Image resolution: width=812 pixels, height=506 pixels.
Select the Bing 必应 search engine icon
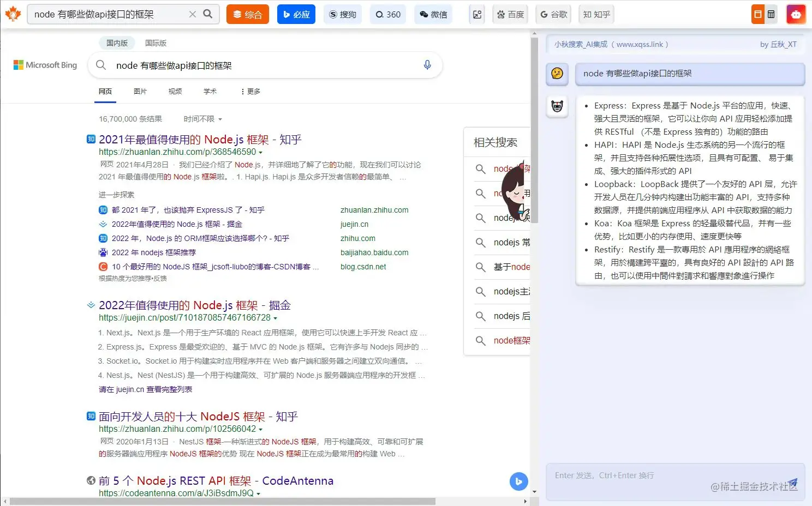tap(296, 14)
